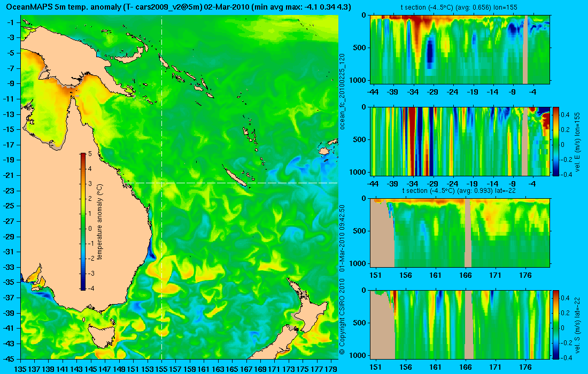Image resolution: width=588 pixels, height=374 pixels.
Task: Click the vel. S colorbar beside the bottom panel
Action: (555, 324)
